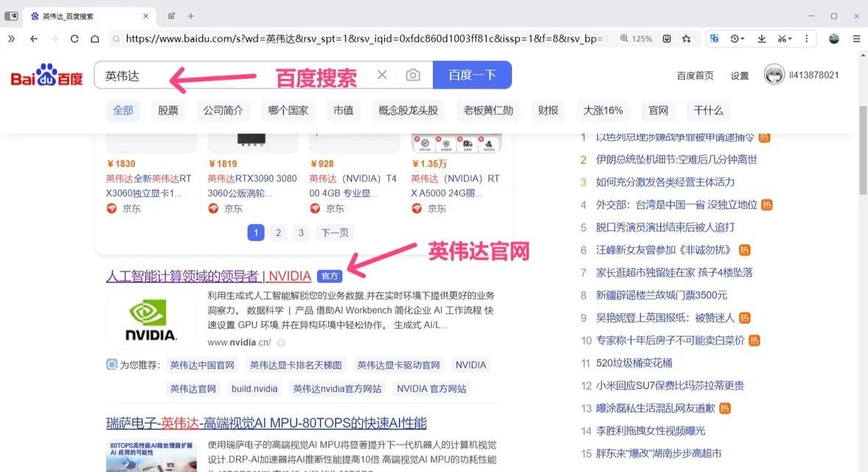Open hot topic 伊朗总统坠机细节
The image size is (868, 472).
[676, 159]
